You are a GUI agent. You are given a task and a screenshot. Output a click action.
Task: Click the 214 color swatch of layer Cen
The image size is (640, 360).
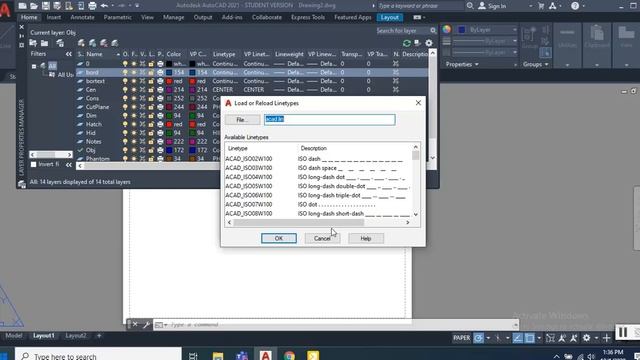(x=169, y=89)
